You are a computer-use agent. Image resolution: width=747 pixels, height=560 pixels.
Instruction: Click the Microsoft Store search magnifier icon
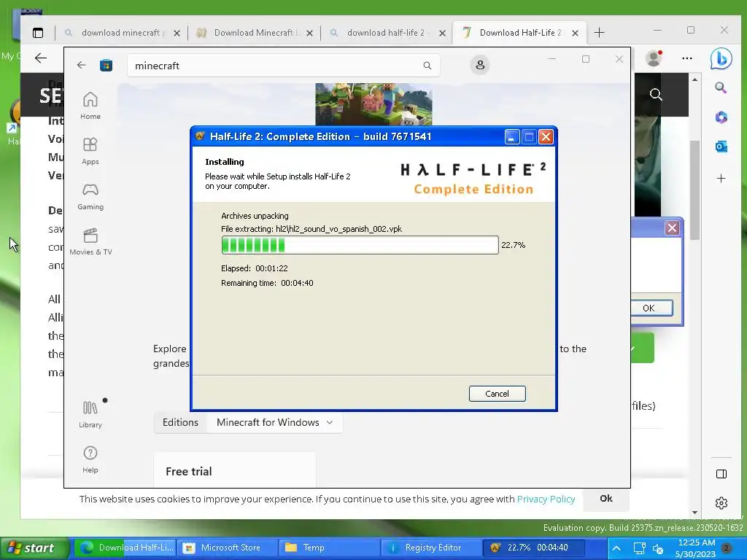pos(427,66)
